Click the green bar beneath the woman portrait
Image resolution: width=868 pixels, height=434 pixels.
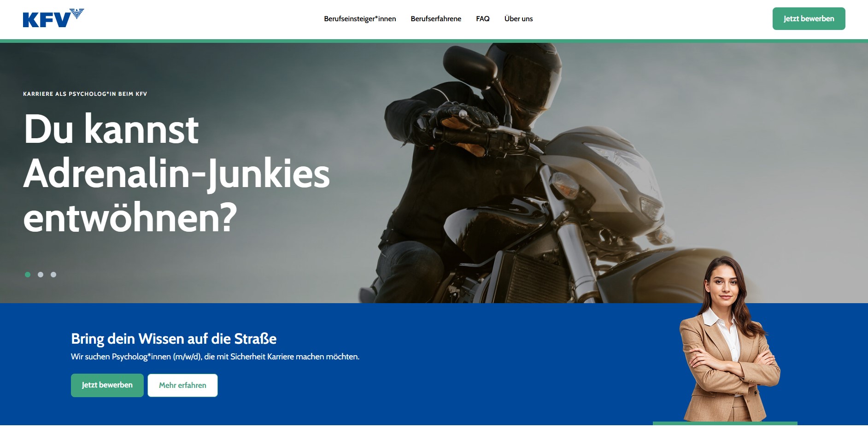click(725, 423)
